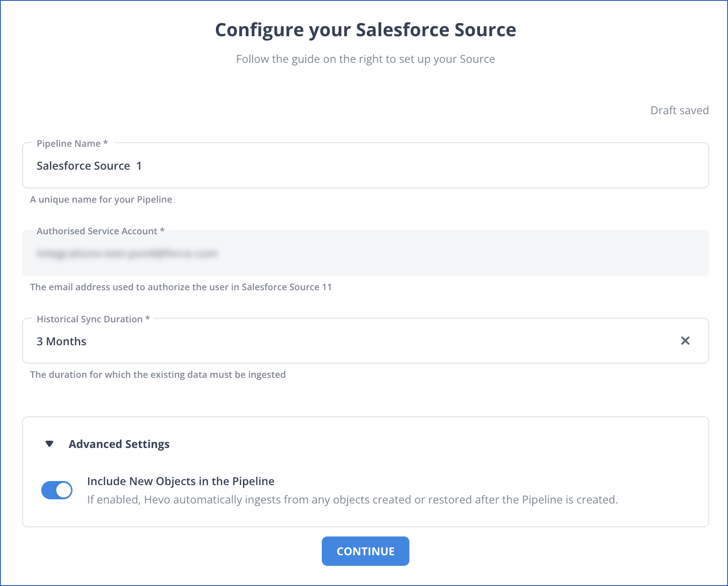The height and width of the screenshot is (586, 728).
Task: Click the Hevo automatically ingests description text
Action: click(x=352, y=500)
